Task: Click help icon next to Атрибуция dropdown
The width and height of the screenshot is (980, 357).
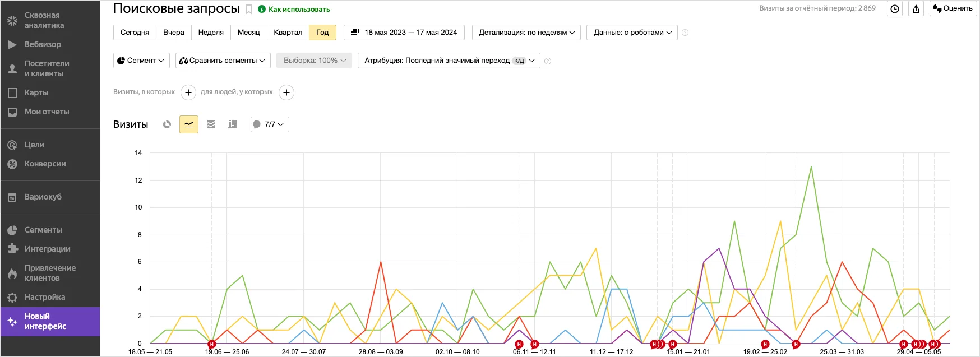Action: point(548,61)
